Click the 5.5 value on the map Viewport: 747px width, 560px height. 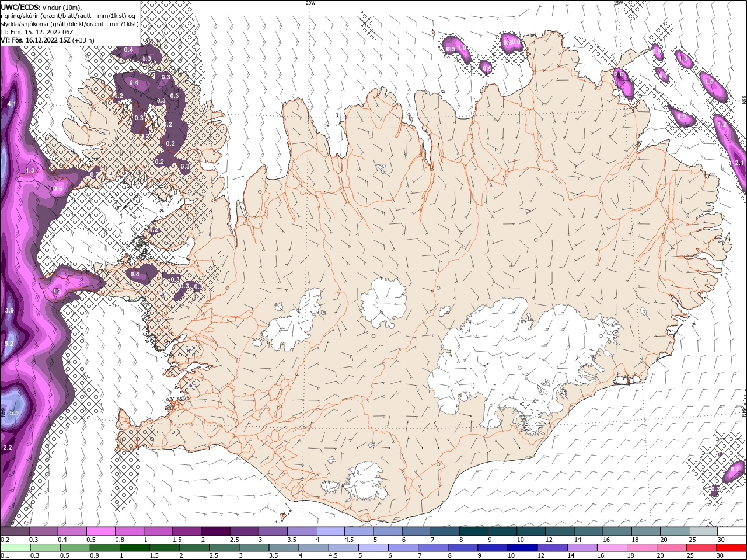15,413
